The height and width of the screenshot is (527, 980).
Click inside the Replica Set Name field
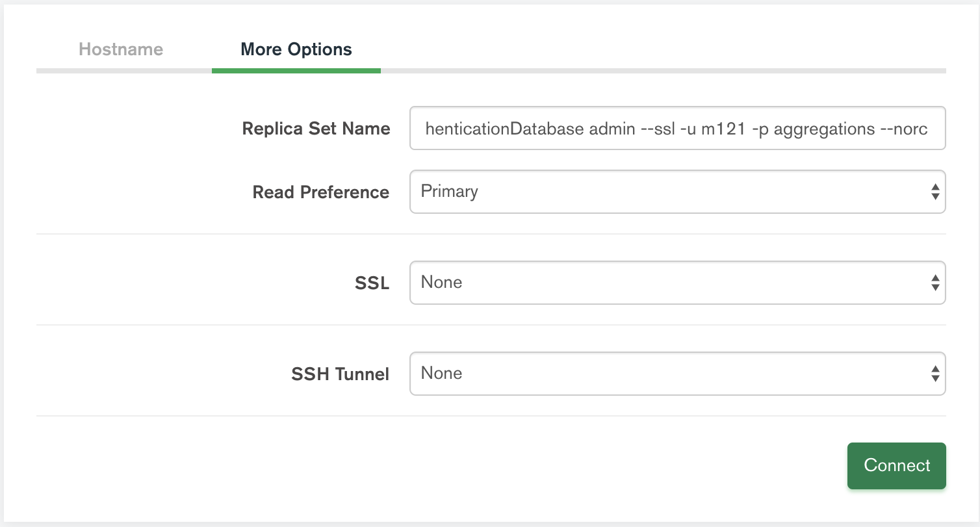677,129
